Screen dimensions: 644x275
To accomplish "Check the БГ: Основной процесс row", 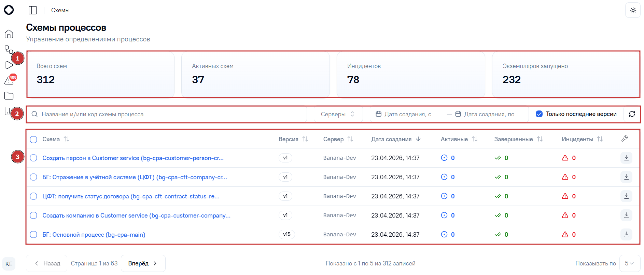I will click(33, 234).
